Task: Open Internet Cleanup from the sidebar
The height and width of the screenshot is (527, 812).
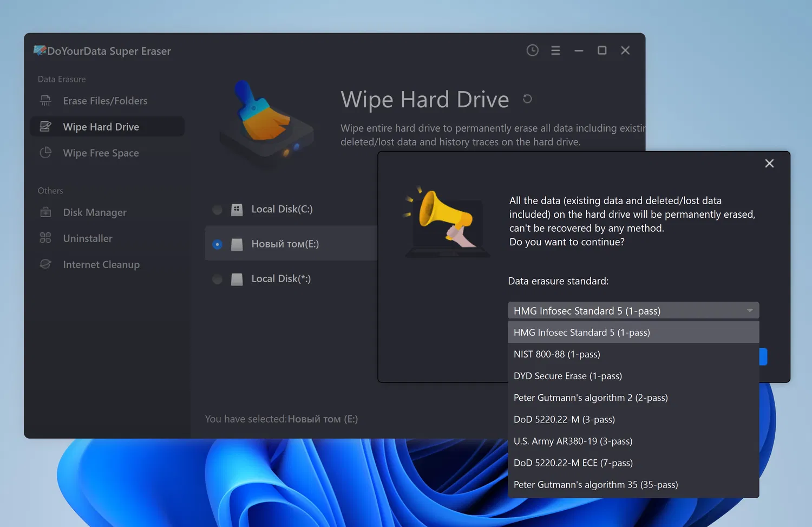Action: pos(107,264)
